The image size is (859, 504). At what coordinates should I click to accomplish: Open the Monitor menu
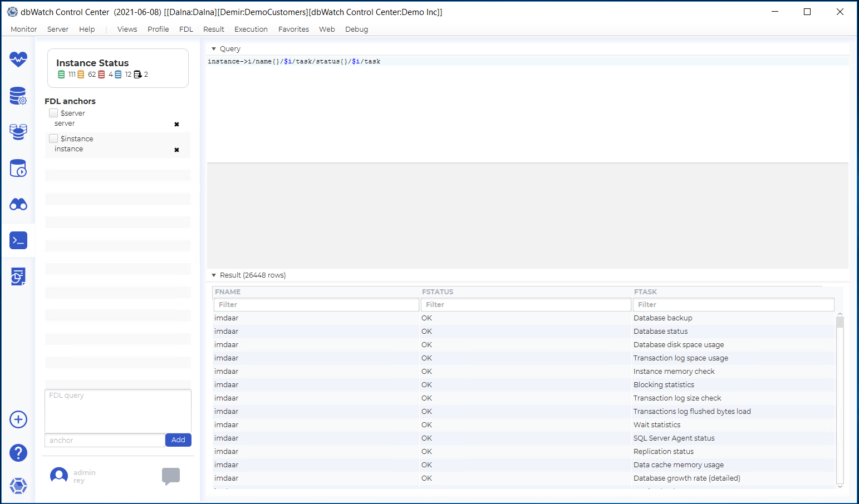tap(24, 29)
